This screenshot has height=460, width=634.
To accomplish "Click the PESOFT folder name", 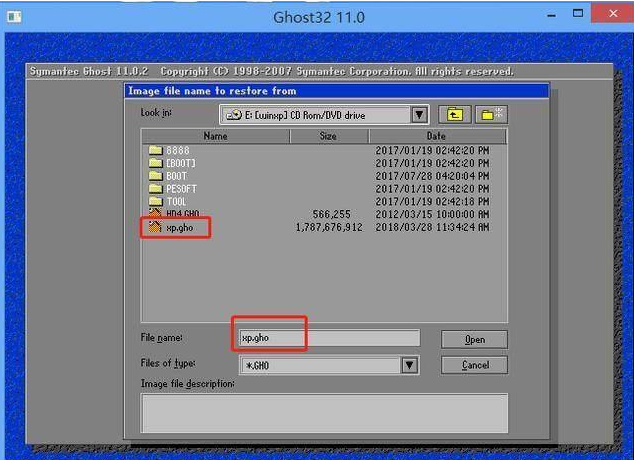I will (182, 189).
